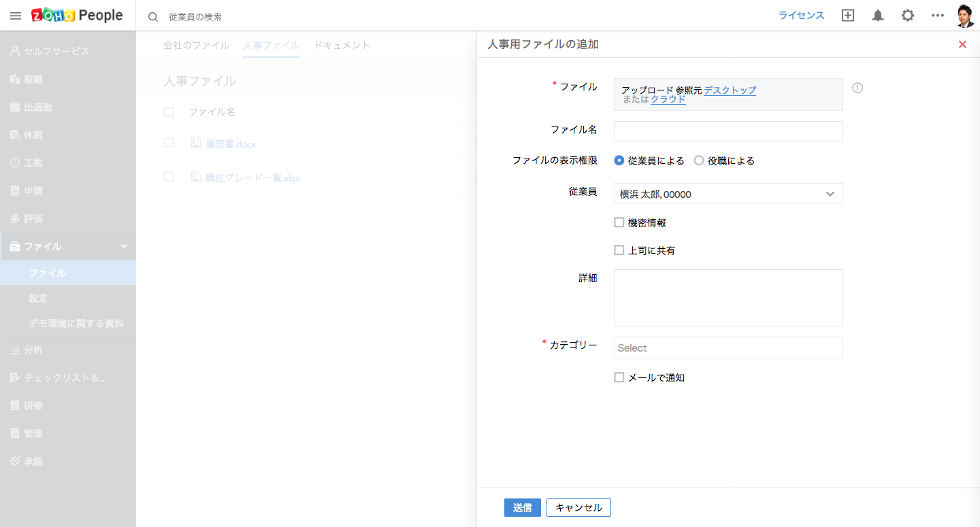
Task: Click the user profile avatar
Action: click(965, 16)
